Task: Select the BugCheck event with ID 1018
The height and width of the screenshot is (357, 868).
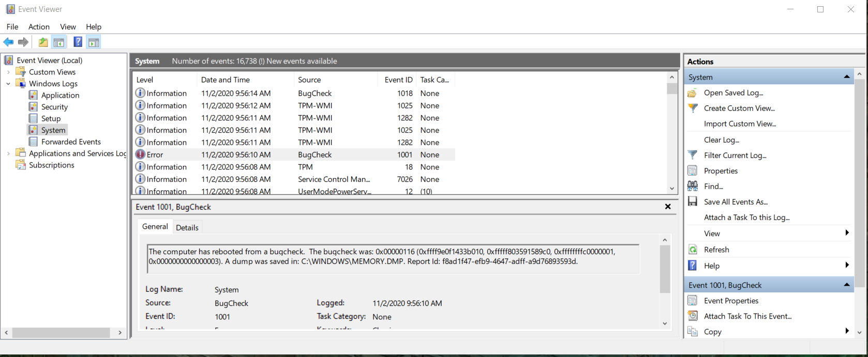Action: coord(294,93)
